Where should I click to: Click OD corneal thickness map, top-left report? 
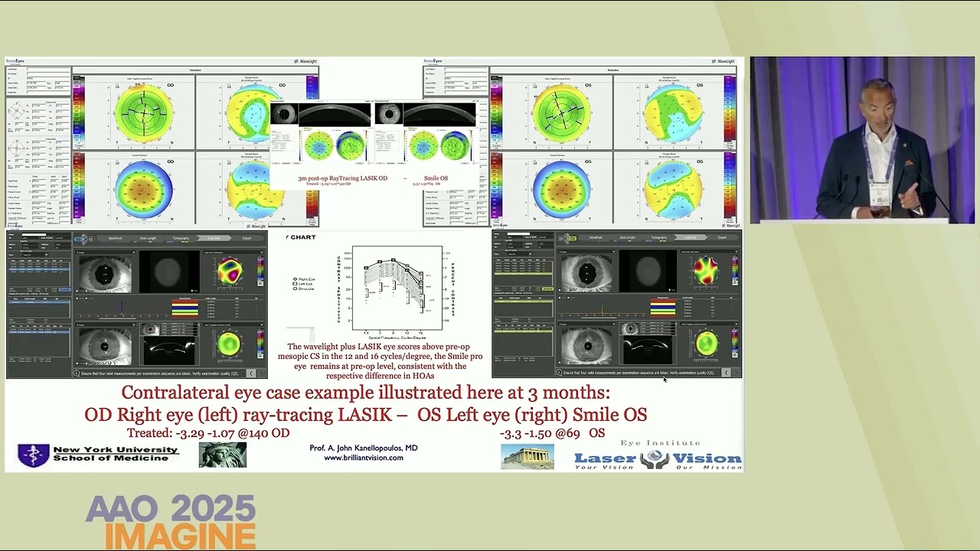(144, 189)
